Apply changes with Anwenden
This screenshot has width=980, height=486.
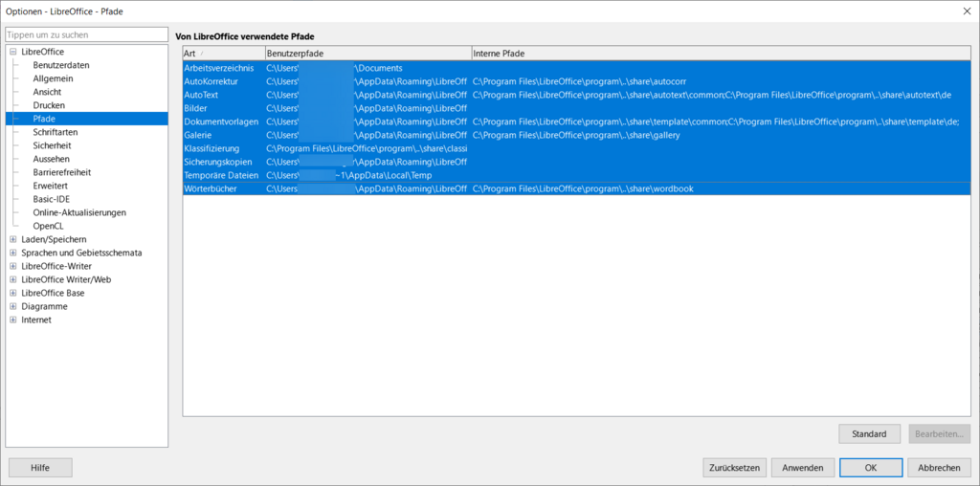pos(803,467)
